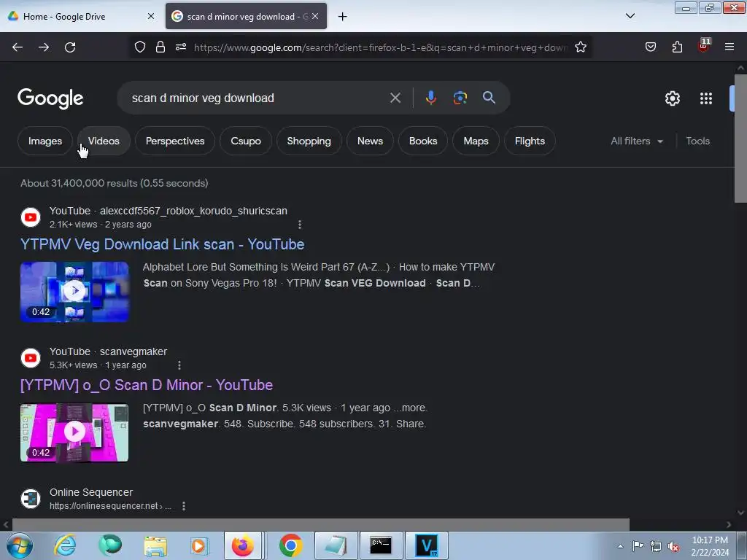Open the taskbar clock showing 10:17 PM
The height and width of the screenshot is (560, 747).
pos(710,546)
